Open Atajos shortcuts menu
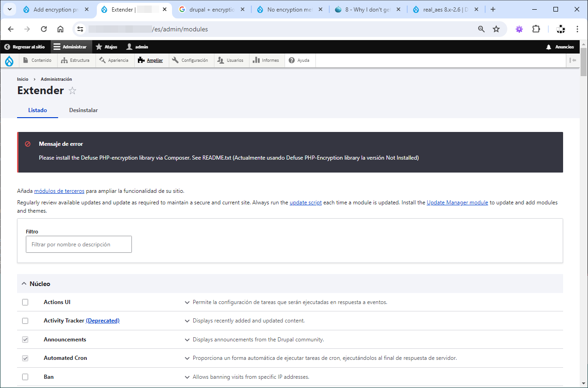Image resolution: width=588 pixels, height=388 pixels. (x=107, y=47)
